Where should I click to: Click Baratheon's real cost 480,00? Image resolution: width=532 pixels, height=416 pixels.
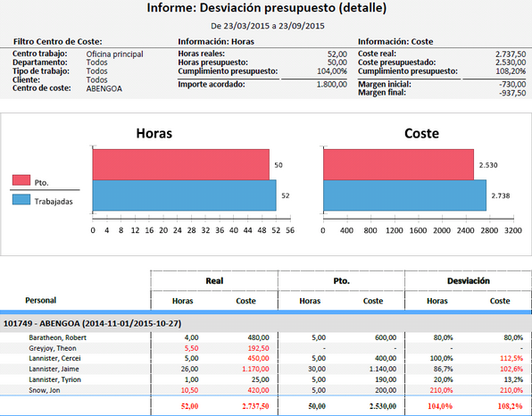tap(259, 337)
